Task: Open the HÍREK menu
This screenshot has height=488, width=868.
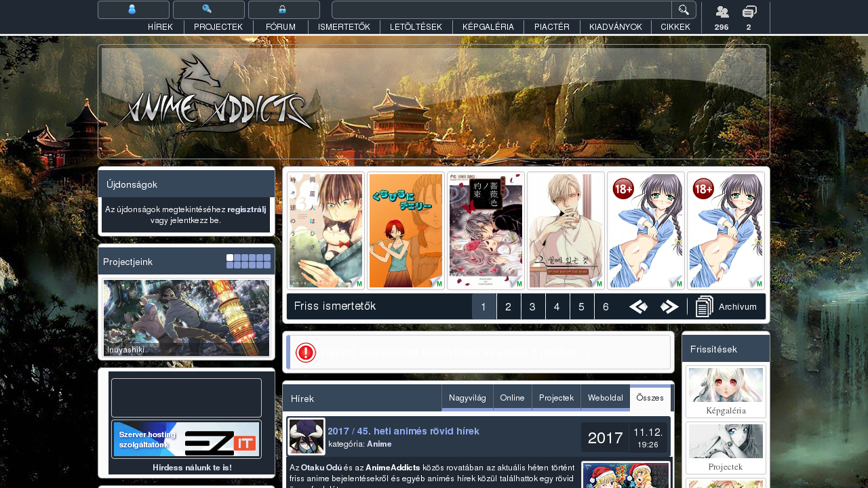Action: tap(161, 27)
